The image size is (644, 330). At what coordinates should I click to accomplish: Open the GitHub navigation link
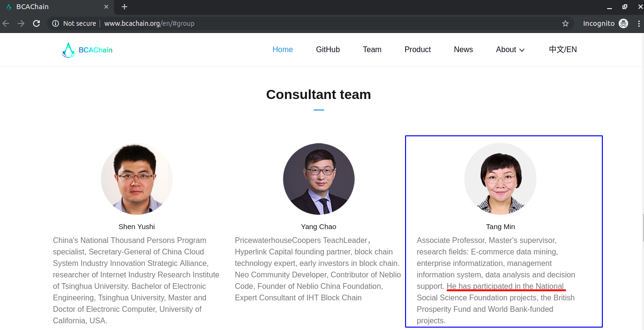pyautogui.click(x=328, y=50)
